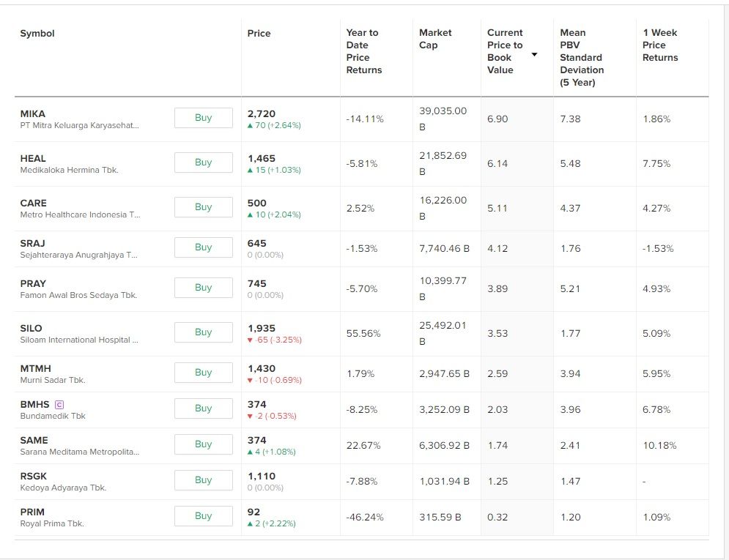
Task: Click RSGK price 1,110
Action: tap(262, 476)
